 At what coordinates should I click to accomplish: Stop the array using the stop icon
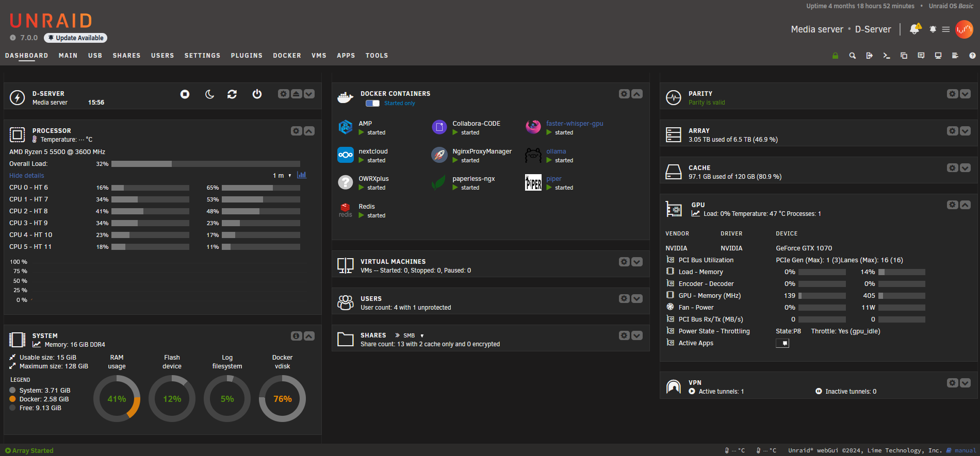coord(185,94)
